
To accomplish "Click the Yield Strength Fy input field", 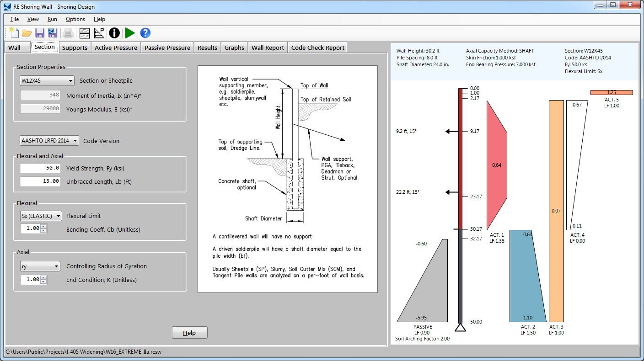I will 40,168.
